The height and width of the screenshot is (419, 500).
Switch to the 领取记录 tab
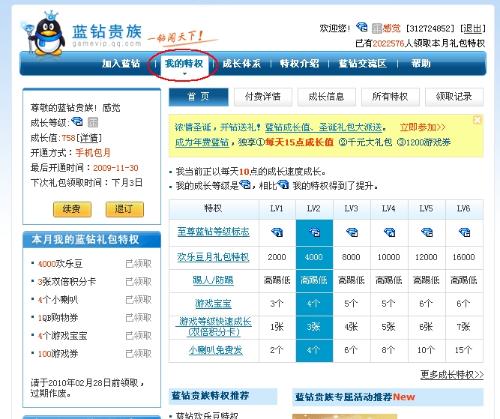[454, 97]
